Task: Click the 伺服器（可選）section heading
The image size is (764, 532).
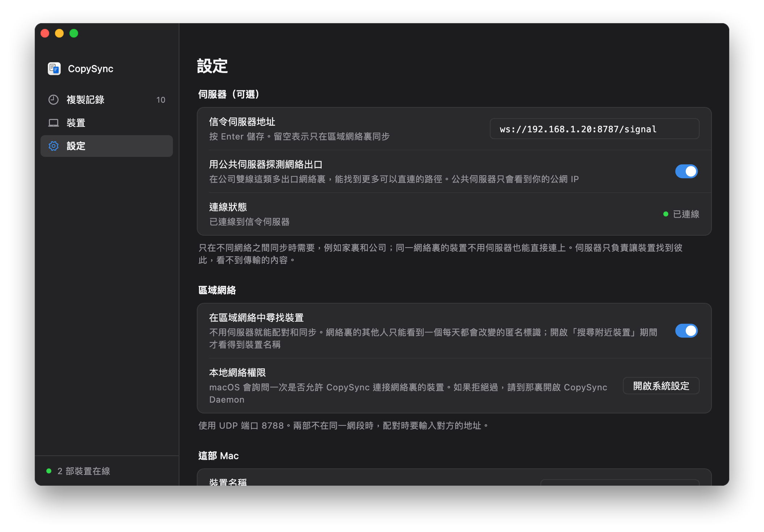Action: click(229, 94)
